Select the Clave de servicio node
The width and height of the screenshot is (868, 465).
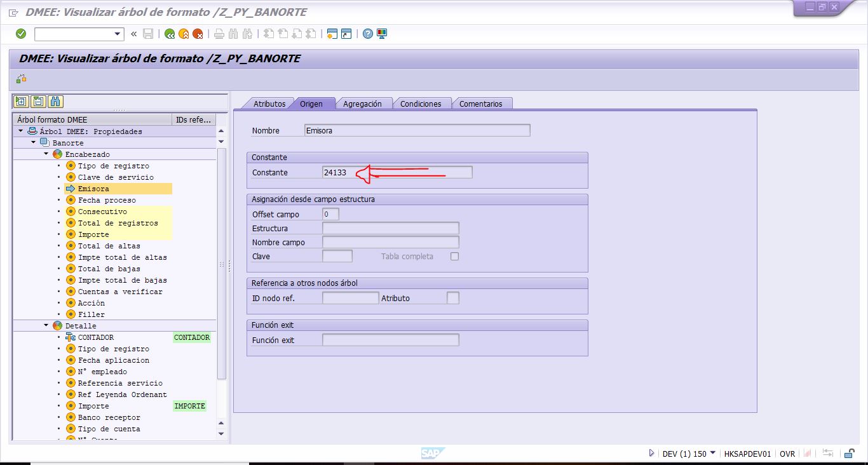pos(116,177)
